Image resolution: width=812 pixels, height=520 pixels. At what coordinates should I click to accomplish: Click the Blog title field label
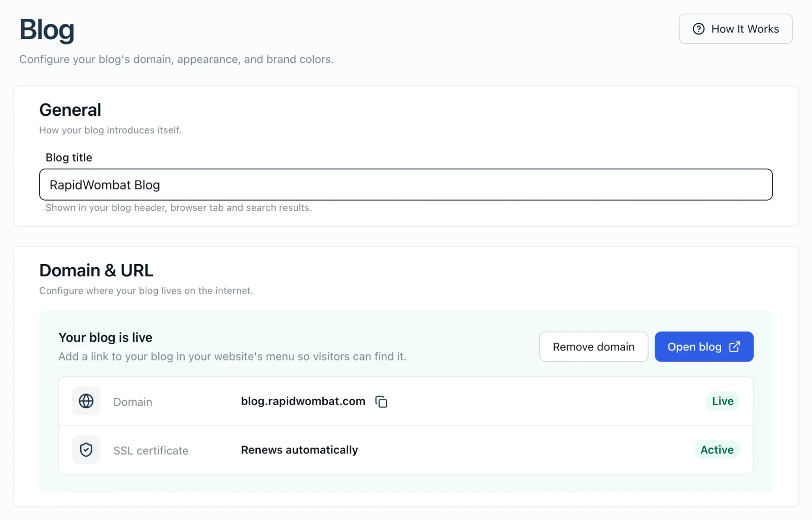point(69,157)
